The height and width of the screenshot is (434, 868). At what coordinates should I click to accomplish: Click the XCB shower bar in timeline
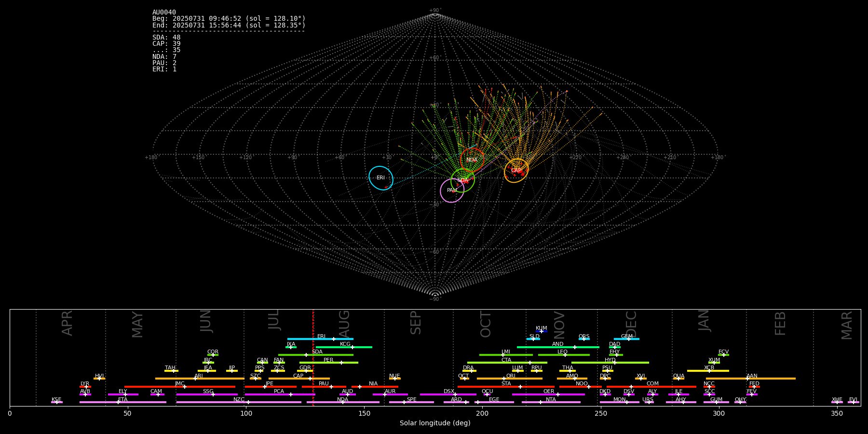click(x=708, y=371)
